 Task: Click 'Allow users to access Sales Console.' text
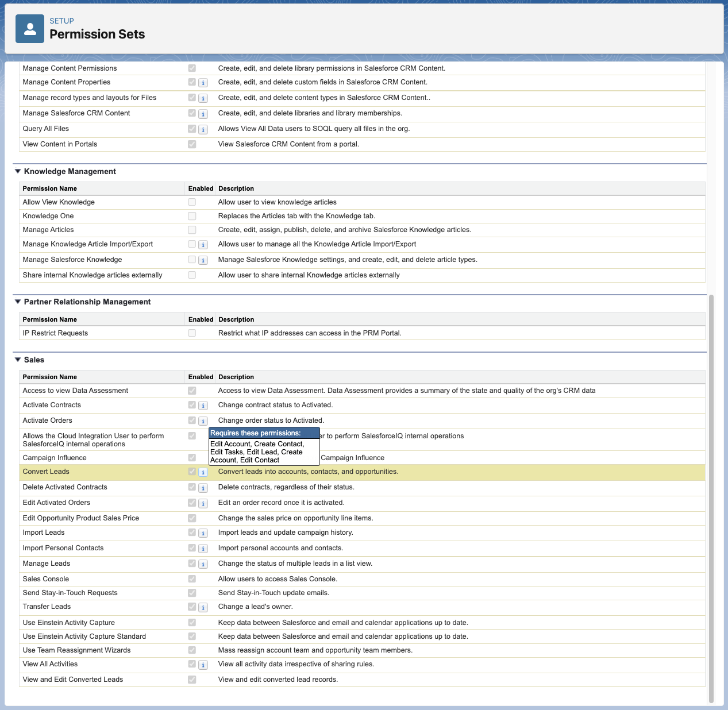point(278,579)
